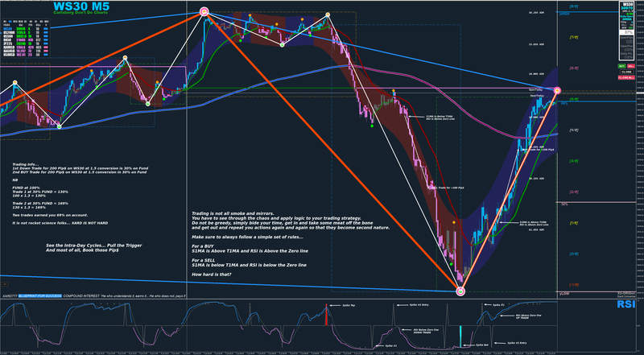This screenshot has width=644, height=355.
Task: Click the pink trend swatch in XAUUSD row
Action: tap(46, 47)
